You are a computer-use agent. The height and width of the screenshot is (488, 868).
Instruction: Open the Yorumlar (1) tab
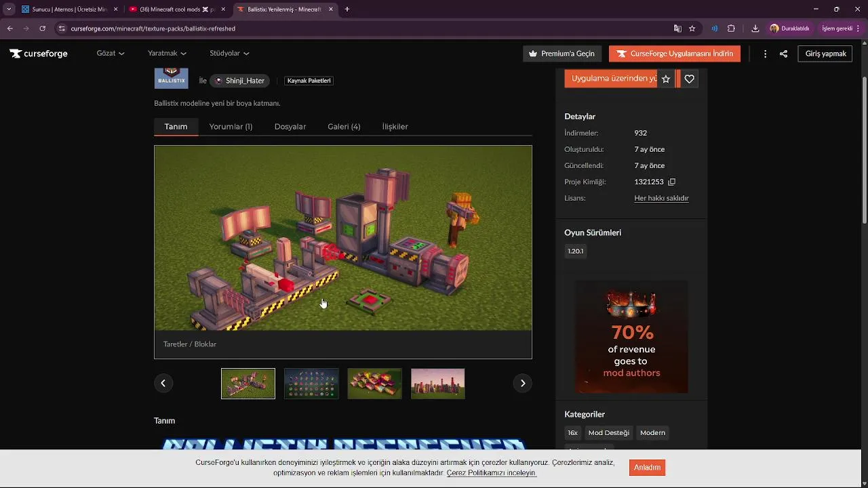click(x=231, y=127)
